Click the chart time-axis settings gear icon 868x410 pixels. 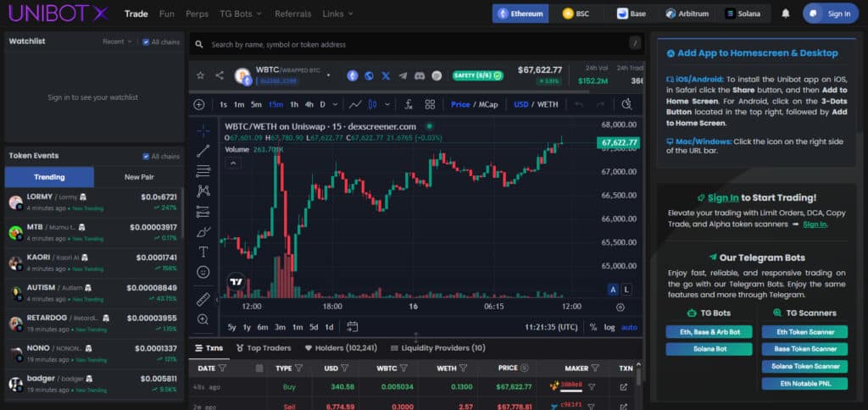tap(620, 307)
